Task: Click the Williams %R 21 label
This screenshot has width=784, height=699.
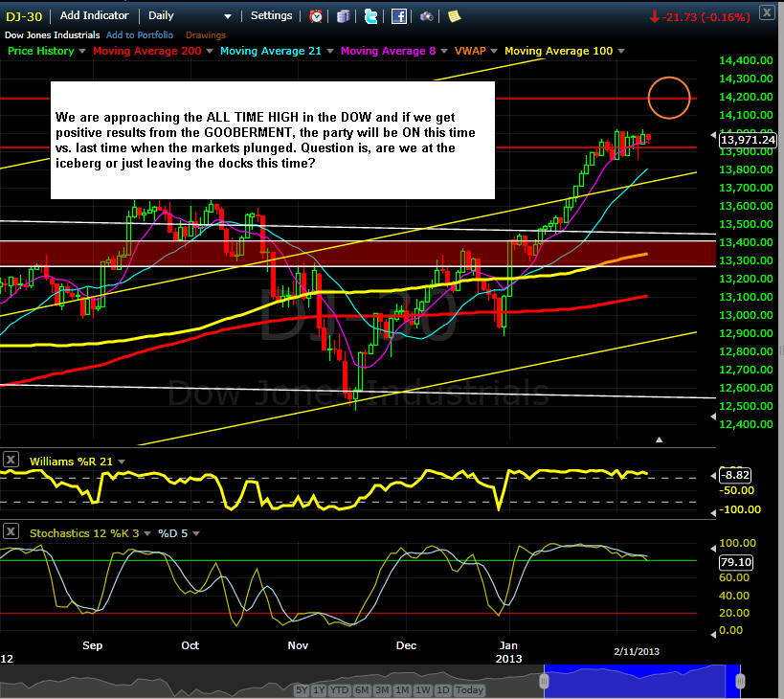Action: pyautogui.click(x=71, y=462)
